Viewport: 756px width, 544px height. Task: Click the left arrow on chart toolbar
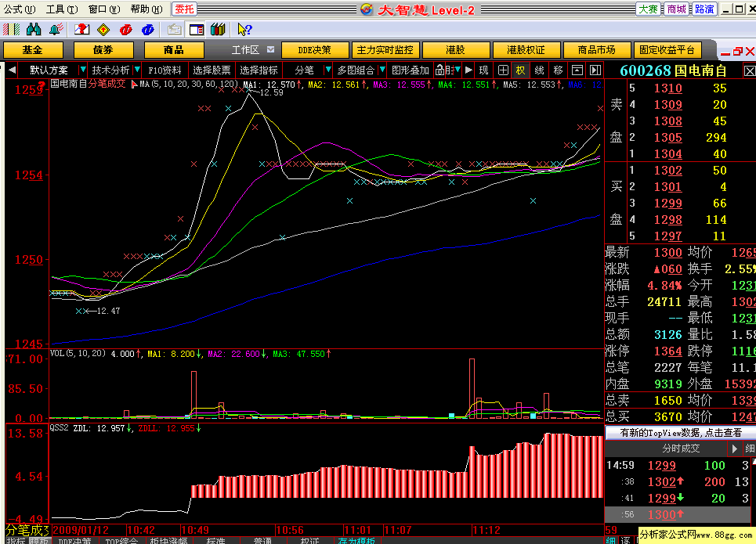point(12,70)
